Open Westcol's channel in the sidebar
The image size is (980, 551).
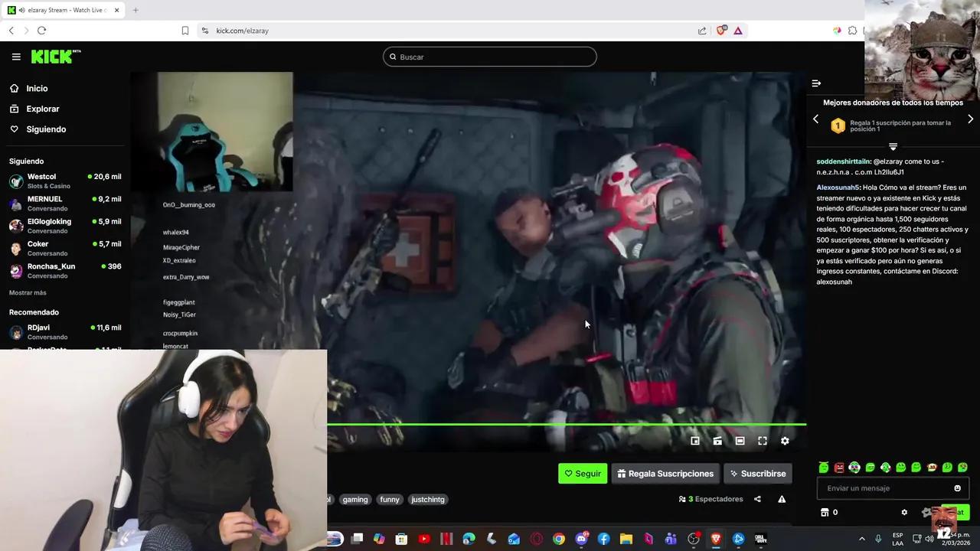pos(65,181)
